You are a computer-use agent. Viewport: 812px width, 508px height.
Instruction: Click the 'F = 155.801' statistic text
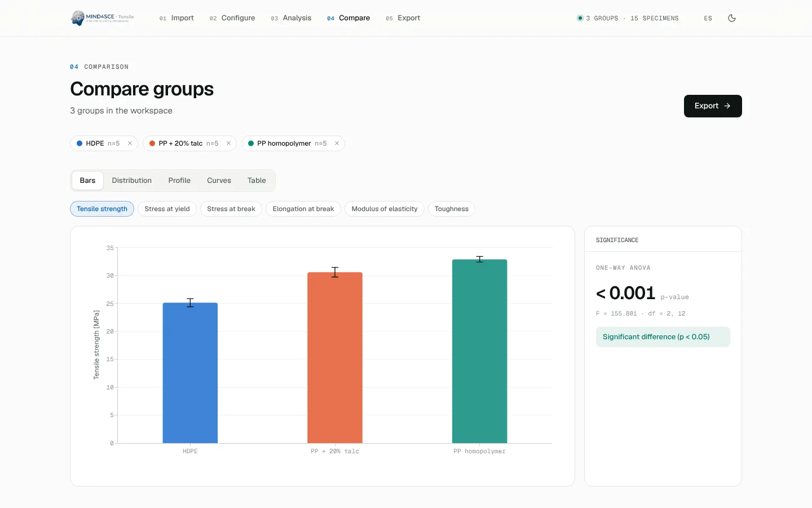(616, 313)
